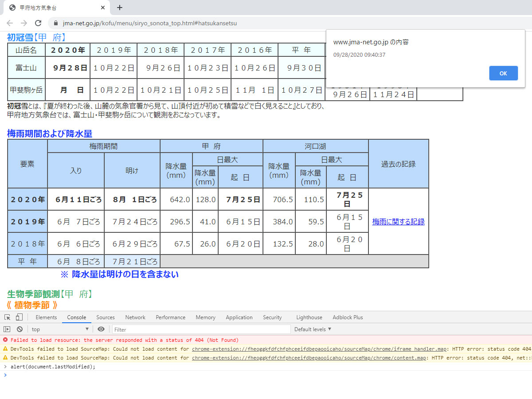Close the 甲府地方気象台 browser tab

(x=103, y=8)
